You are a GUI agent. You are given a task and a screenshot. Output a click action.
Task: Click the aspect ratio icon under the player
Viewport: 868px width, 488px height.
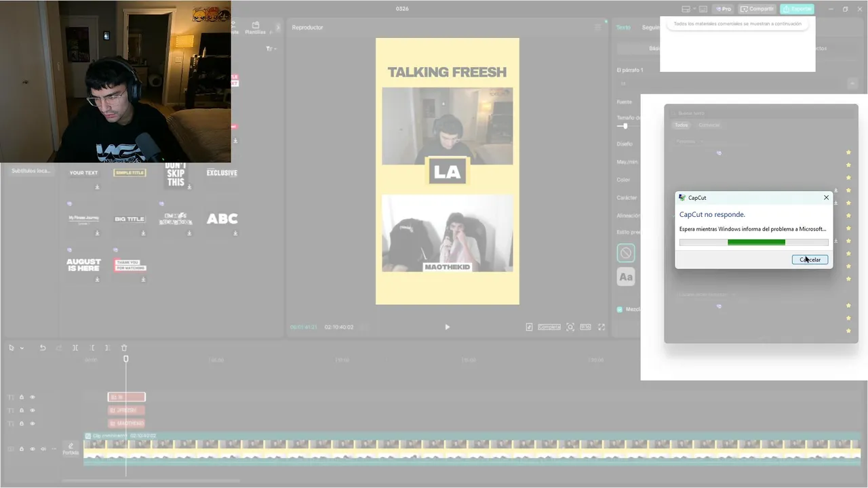pyautogui.click(x=585, y=327)
